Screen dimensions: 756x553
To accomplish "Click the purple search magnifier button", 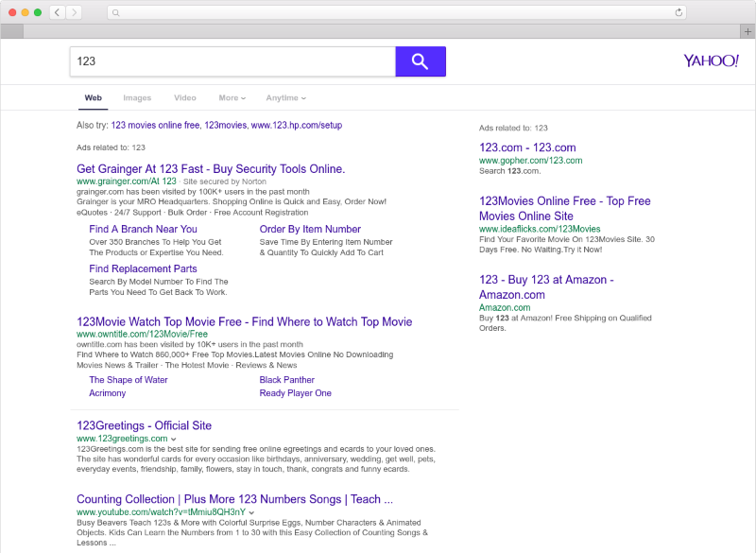I will tap(420, 61).
